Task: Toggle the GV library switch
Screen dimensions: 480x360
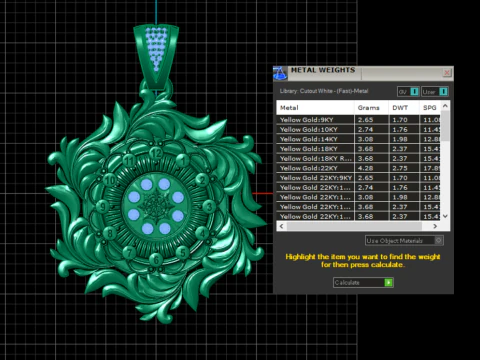Action: (x=414, y=91)
